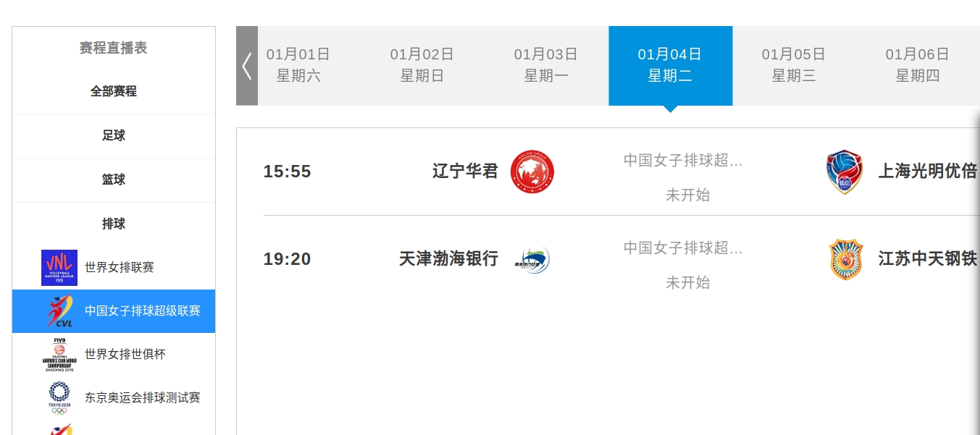Image resolution: width=980 pixels, height=435 pixels.
Task: Select the 01月02日 星期日 date tab
Action: coord(422,66)
